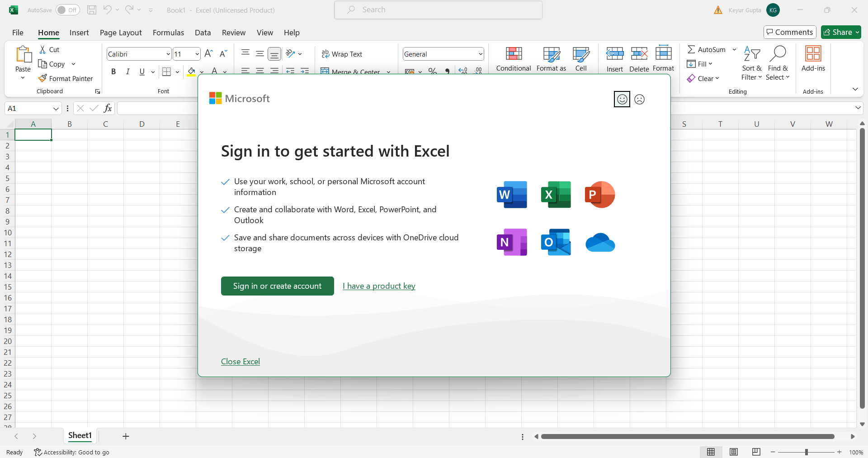Click the Insert cells icon
The width and height of the screenshot is (868, 458).
[x=615, y=54]
